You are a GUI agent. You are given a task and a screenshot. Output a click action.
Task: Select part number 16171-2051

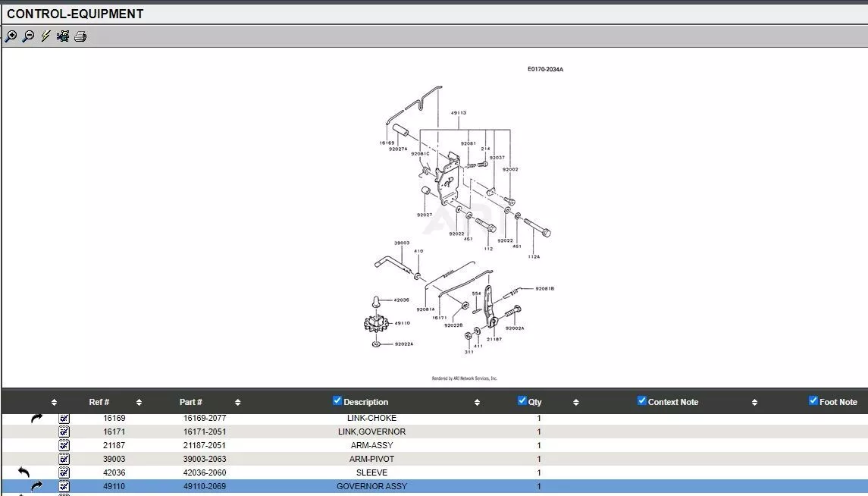[205, 432]
